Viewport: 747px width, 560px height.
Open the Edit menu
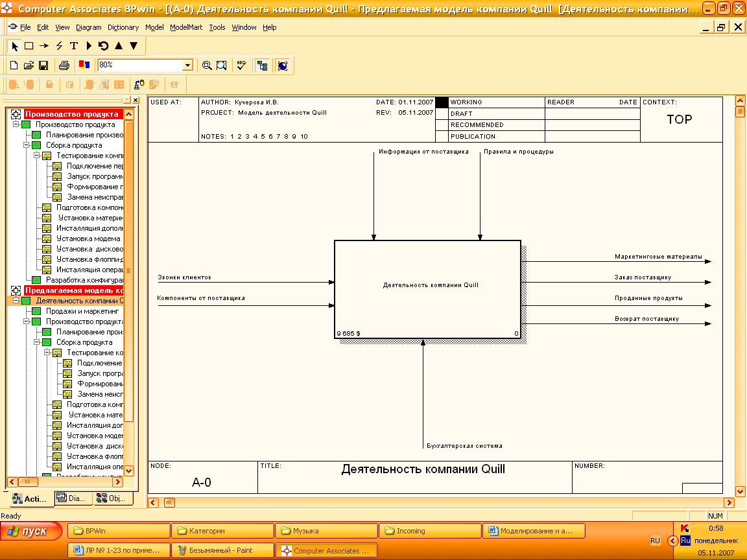[x=43, y=27]
